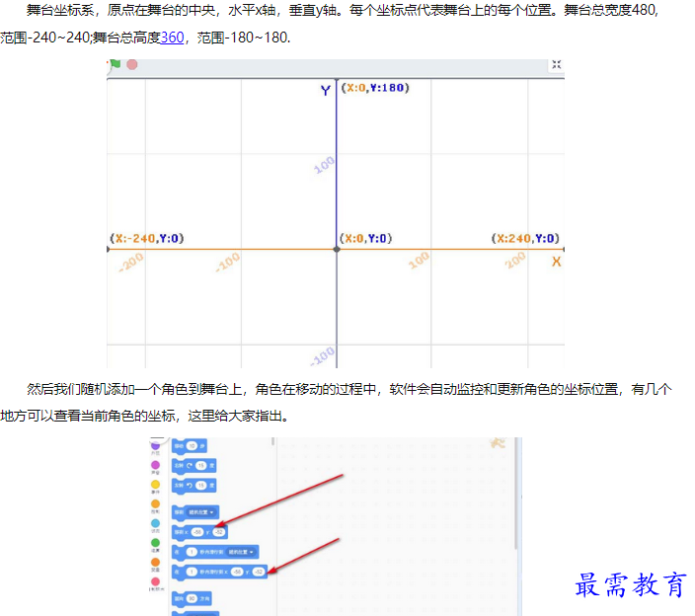Screen dimensions: 695x616
Task: Click the origin dot on the stage
Action: coord(337,250)
